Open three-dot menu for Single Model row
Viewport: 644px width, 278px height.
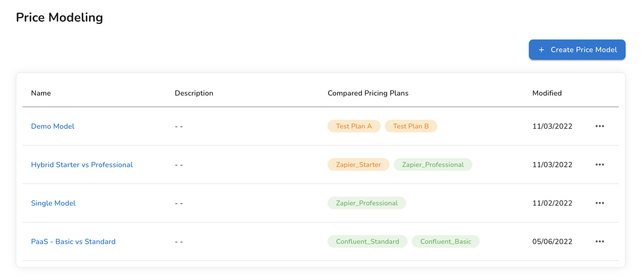(x=600, y=203)
